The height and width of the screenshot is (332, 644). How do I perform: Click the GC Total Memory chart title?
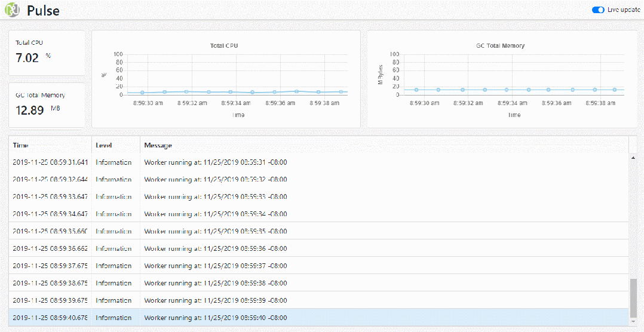tap(500, 46)
